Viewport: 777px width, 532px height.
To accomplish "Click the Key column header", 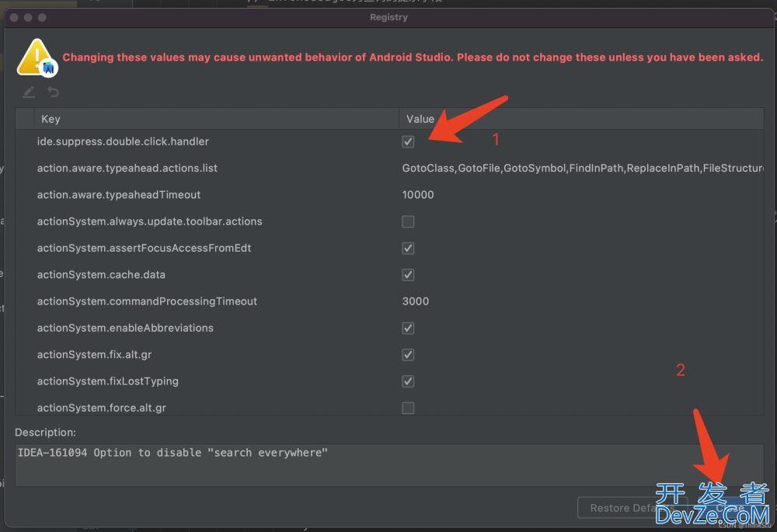I will (x=216, y=119).
